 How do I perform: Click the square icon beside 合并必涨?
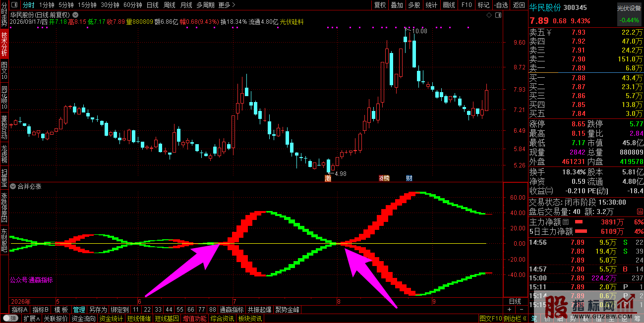(13, 187)
